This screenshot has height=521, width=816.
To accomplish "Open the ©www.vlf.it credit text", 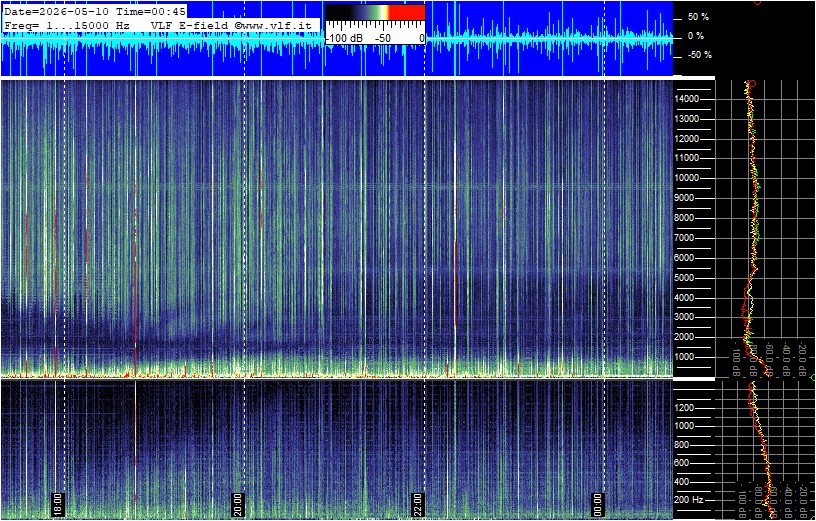I will point(273,25).
